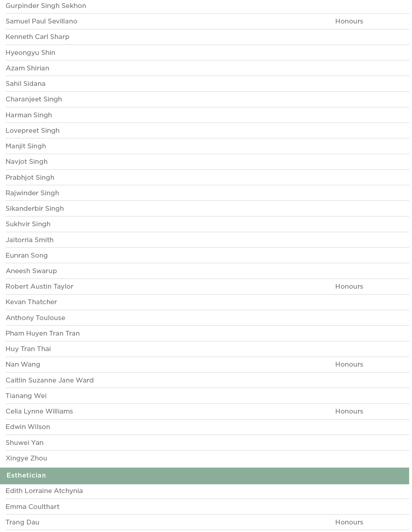Click the Esthetician section header
This screenshot has height=532, width=412.
[x=26, y=476]
